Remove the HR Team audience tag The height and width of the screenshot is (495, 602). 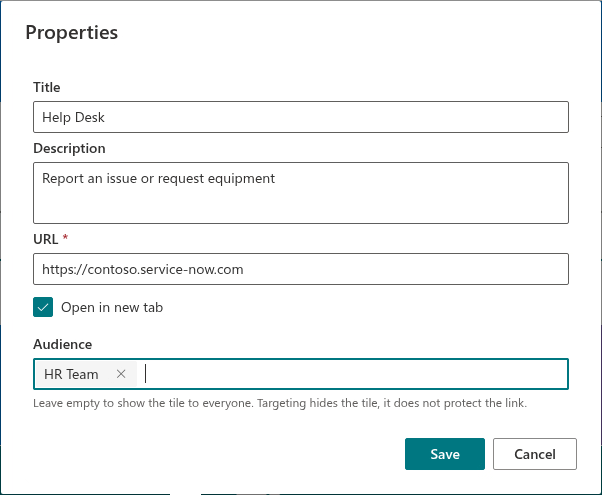tap(121, 374)
